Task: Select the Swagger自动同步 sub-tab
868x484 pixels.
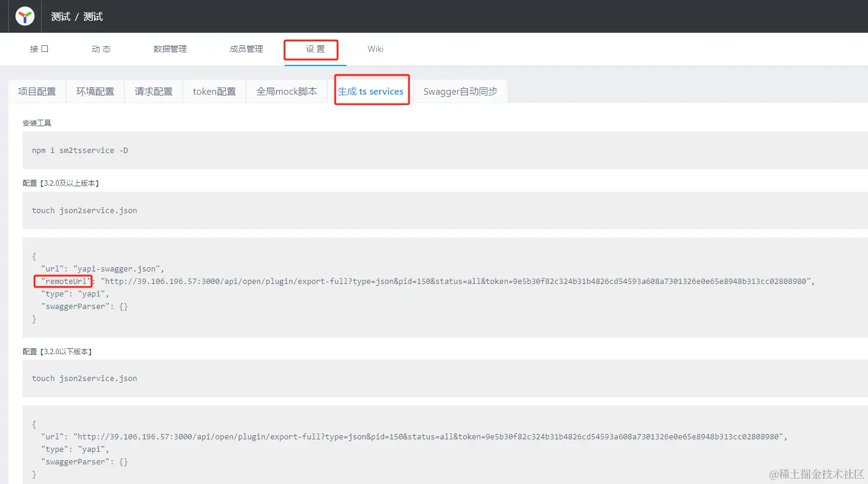Action: point(460,91)
